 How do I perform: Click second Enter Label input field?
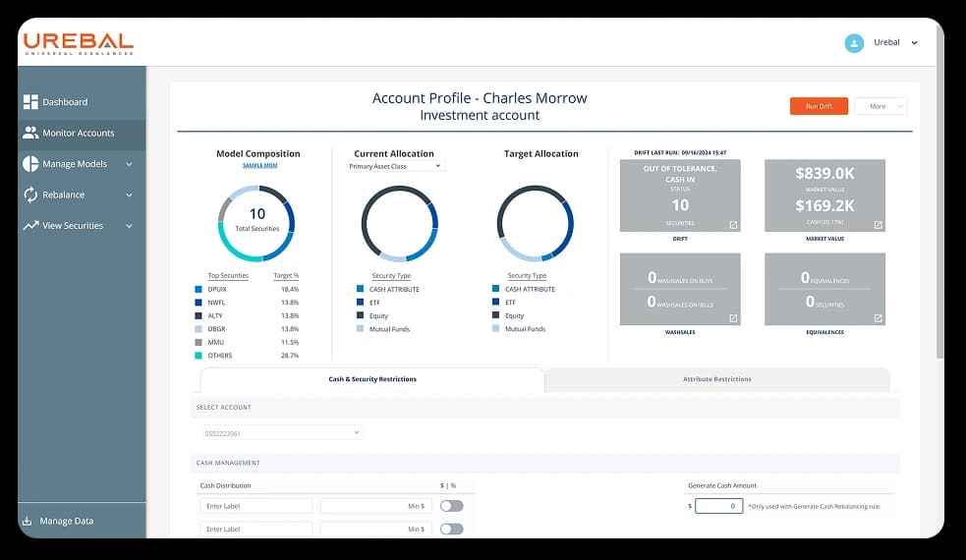[x=256, y=529]
